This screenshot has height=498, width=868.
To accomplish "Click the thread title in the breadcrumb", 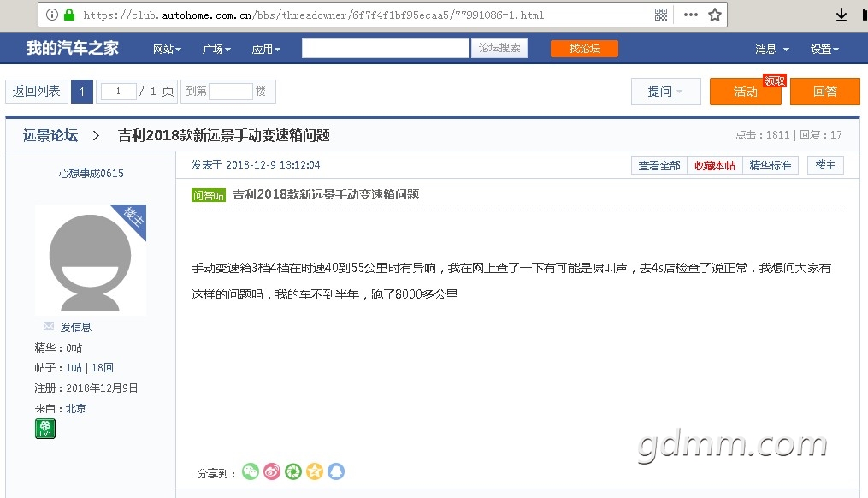I will click(224, 136).
